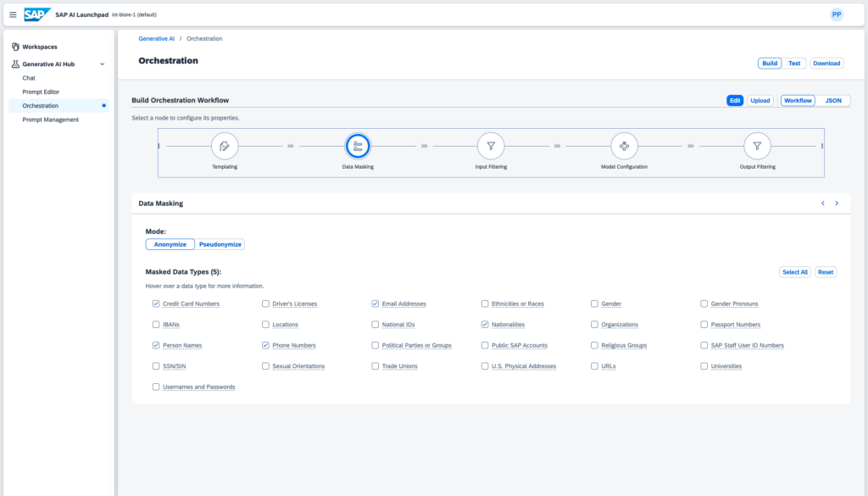The image size is (868, 496).
Task: Click the SAP AI Launchpad title
Action: point(82,15)
